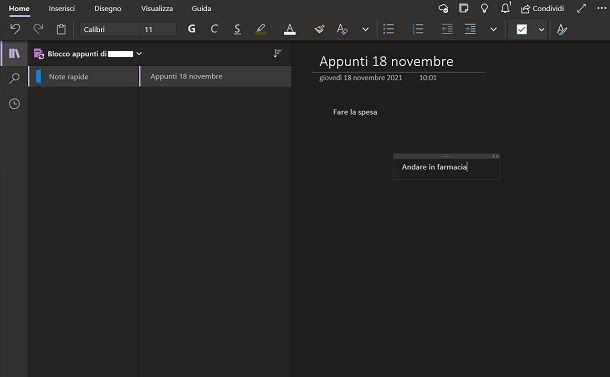Click the date giovedì 18 novembre 2021
This screenshot has width=610, height=377.
(x=361, y=78)
